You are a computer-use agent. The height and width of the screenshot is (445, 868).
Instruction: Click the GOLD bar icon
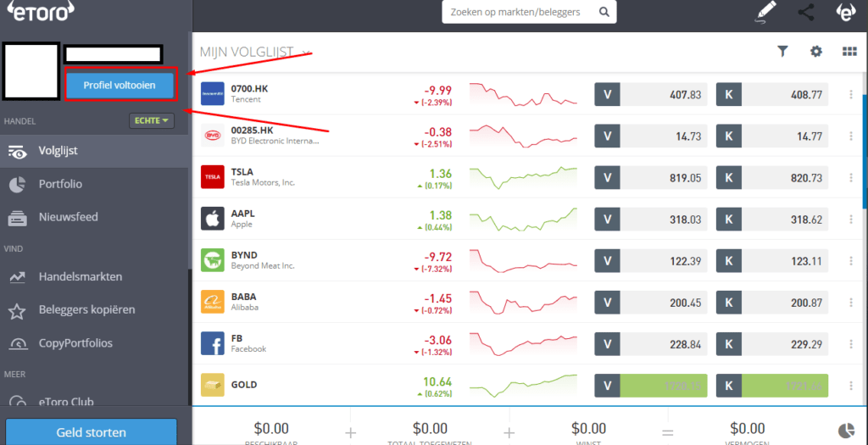pos(213,385)
